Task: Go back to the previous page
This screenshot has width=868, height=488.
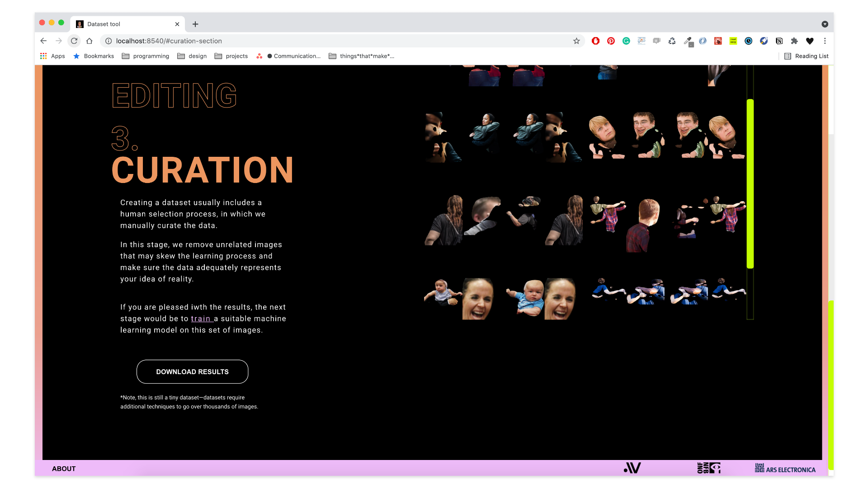Action: coord(43,41)
